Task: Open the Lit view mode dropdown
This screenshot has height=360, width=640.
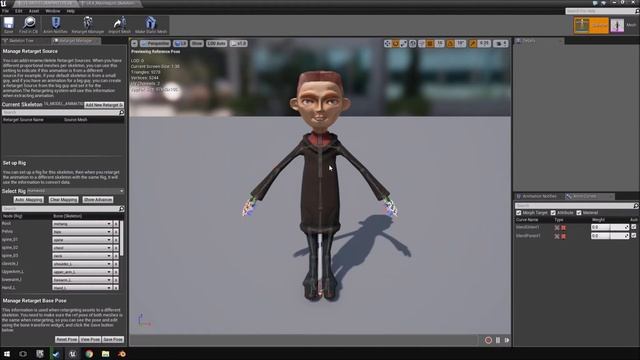Action: 180,43
